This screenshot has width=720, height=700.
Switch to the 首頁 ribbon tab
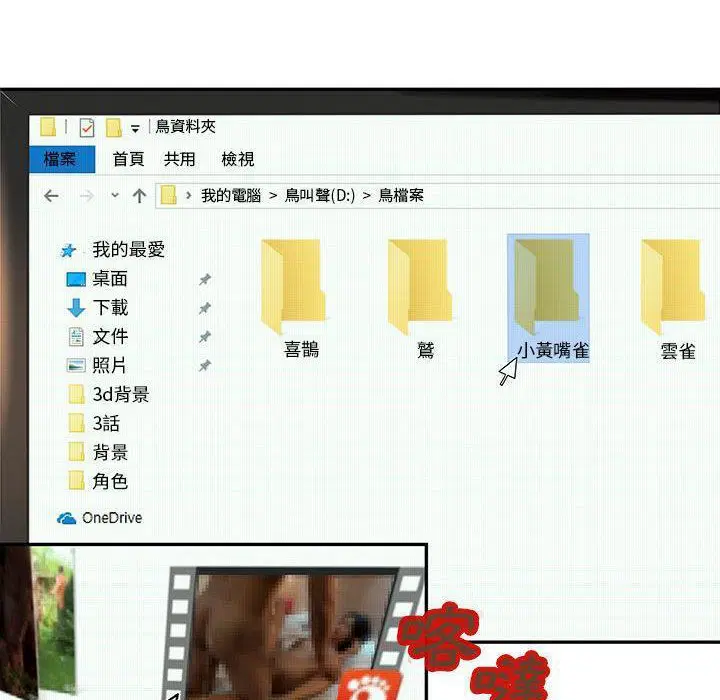tap(128, 159)
